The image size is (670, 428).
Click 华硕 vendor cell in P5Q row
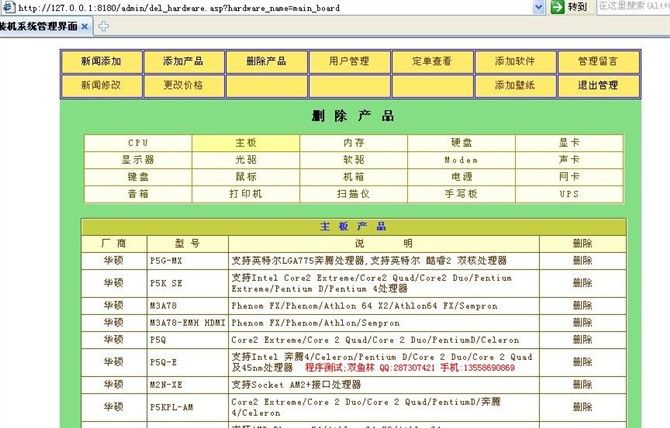point(114,340)
